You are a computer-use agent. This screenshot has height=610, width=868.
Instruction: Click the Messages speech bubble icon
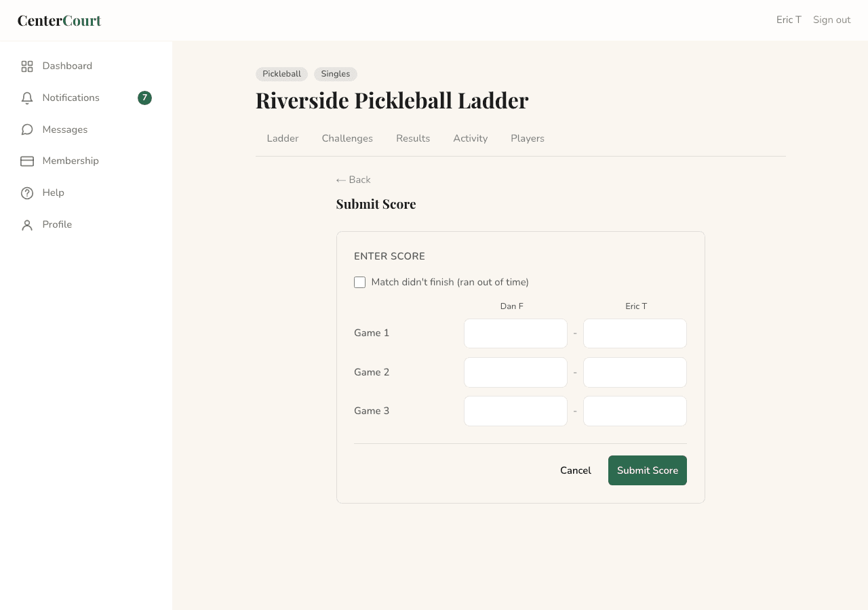click(x=27, y=129)
